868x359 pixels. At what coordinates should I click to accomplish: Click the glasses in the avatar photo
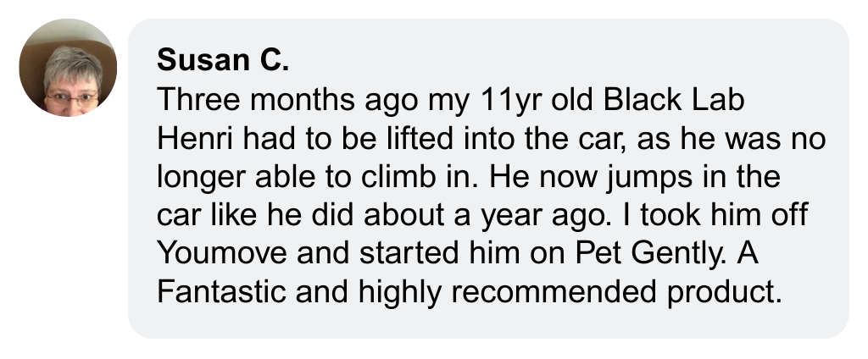click(71, 98)
